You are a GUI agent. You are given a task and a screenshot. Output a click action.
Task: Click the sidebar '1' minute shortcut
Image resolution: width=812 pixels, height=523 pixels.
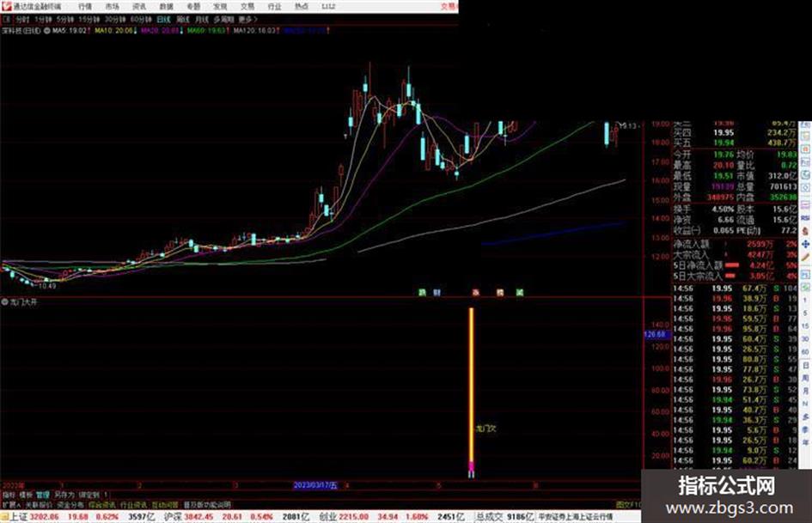click(x=805, y=301)
